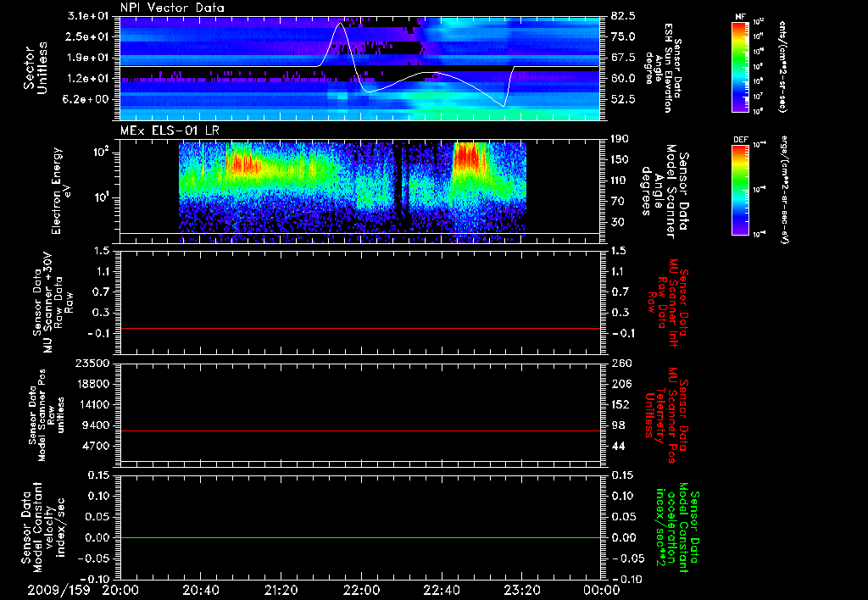Click the MEx ELS-01 LR panel title
Viewport: 868px width, 600px height.
pyautogui.click(x=171, y=131)
